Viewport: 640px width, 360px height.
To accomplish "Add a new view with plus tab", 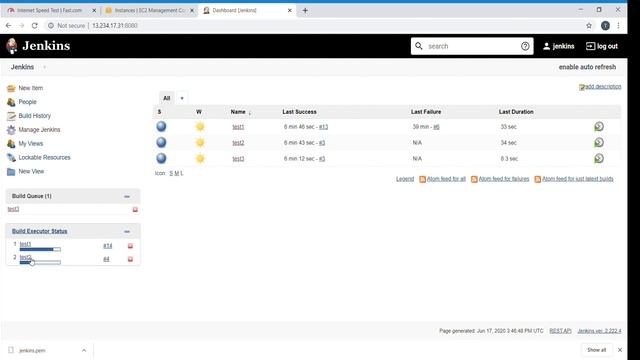I will point(182,98).
